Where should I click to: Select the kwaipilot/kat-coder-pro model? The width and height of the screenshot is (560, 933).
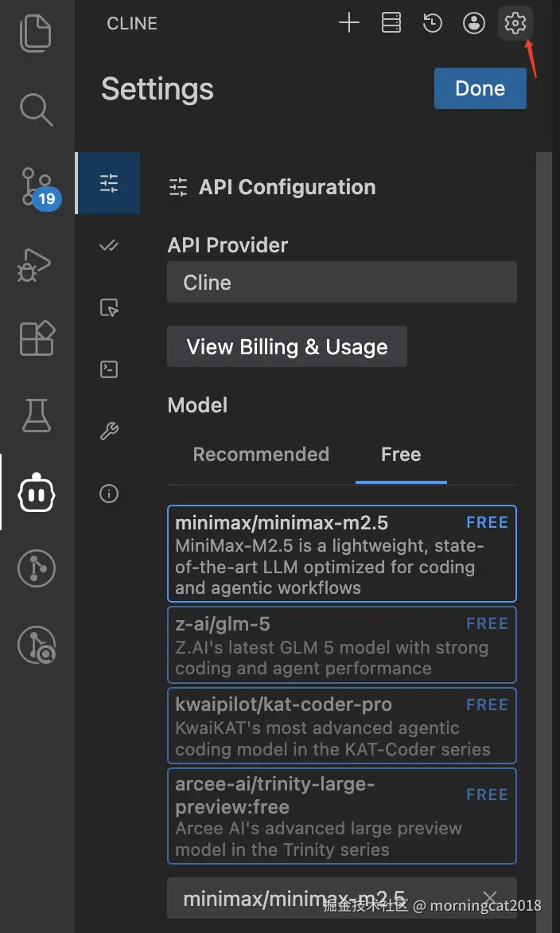[341, 725]
